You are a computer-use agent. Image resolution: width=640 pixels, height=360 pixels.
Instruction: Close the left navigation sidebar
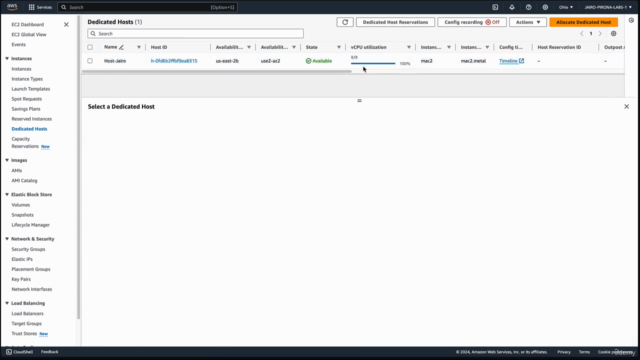(x=66, y=24)
